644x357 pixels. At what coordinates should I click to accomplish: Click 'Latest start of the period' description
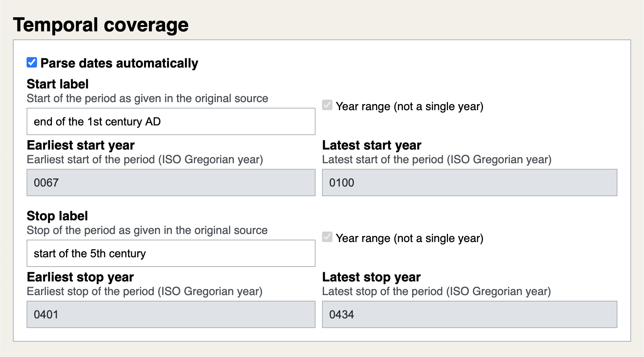point(437,160)
